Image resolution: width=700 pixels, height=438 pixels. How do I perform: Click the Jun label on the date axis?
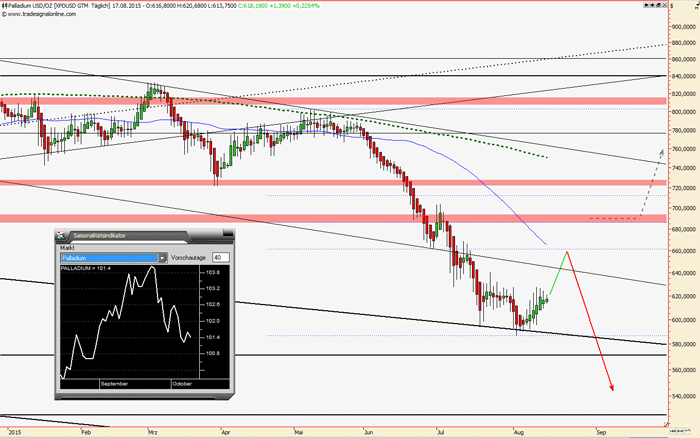coord(370,433)
